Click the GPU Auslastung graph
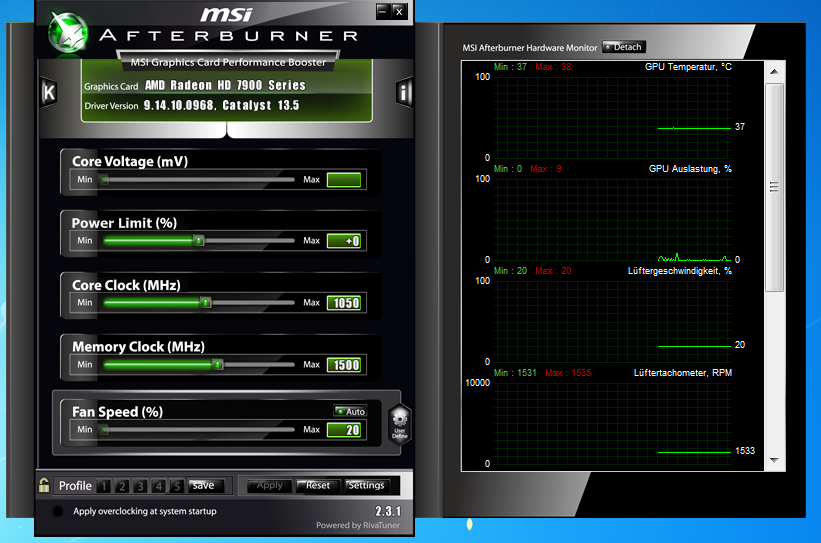Image resolution: width=821 pixels, height=543 pixels. tap(613, 220)
